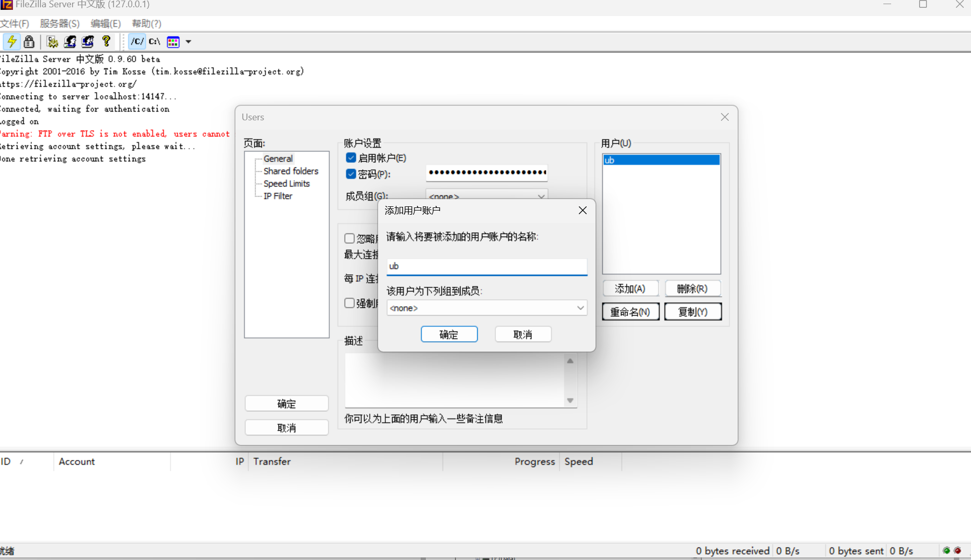Click the masked password field
This screenshot has width=971, height=560.
point(487,173)
